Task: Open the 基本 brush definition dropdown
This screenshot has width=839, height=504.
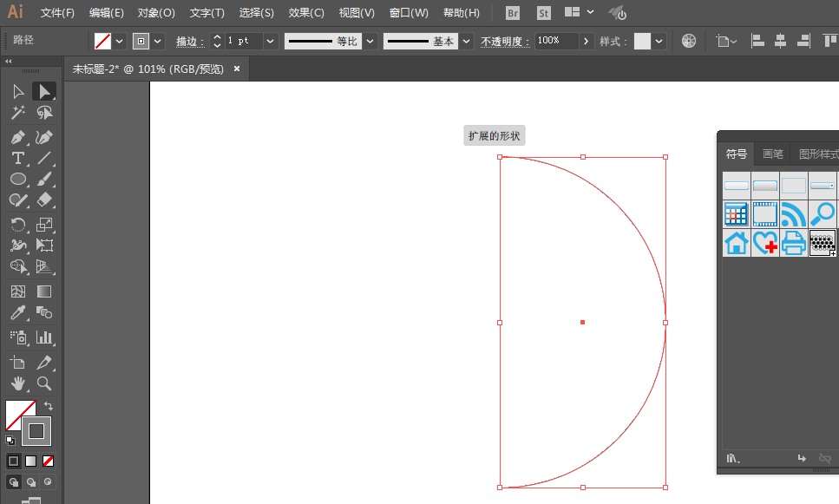Action: tap(466, 40)
